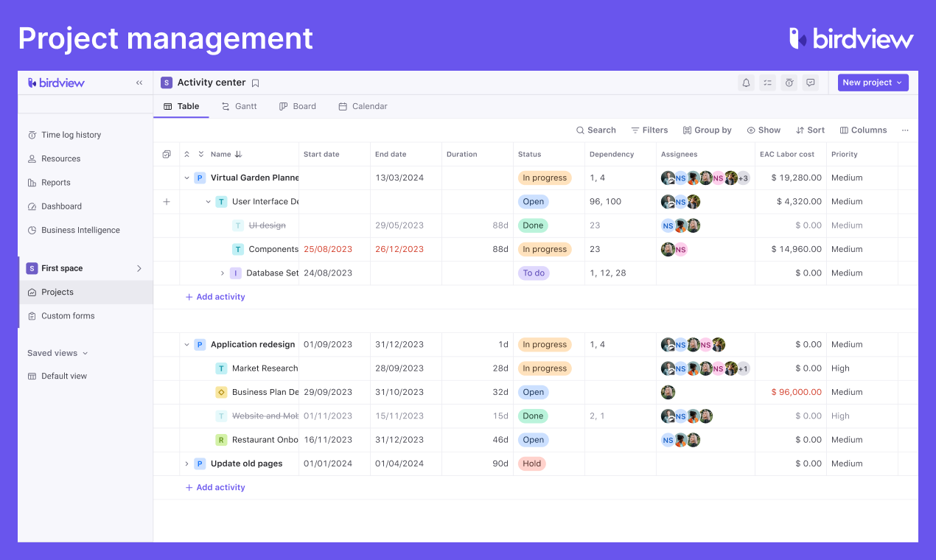Image resolution: width=936 pixels, height=560 pixels.
Task: Expand the Update old pages project
Action: click(x=186, y=463)
